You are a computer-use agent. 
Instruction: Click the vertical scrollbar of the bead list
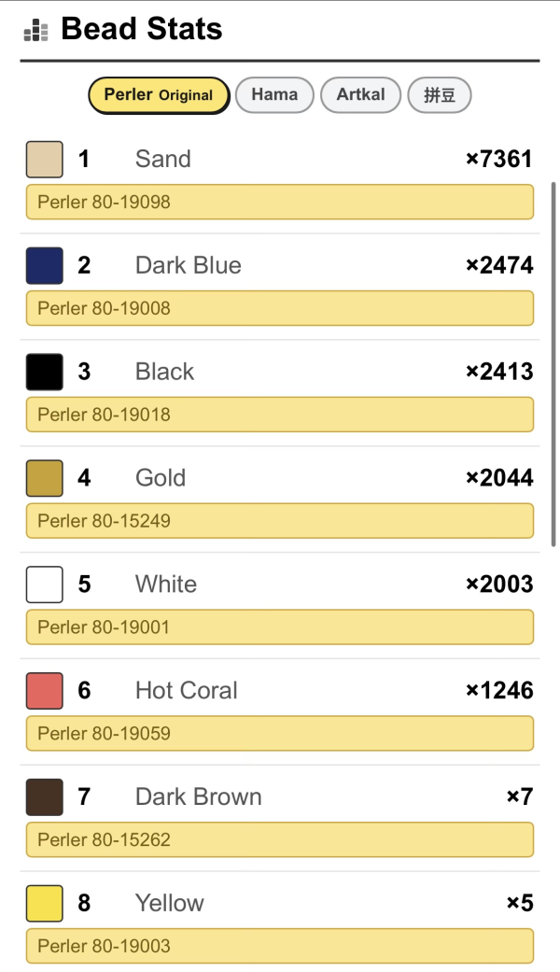click(x=553, y=364)
